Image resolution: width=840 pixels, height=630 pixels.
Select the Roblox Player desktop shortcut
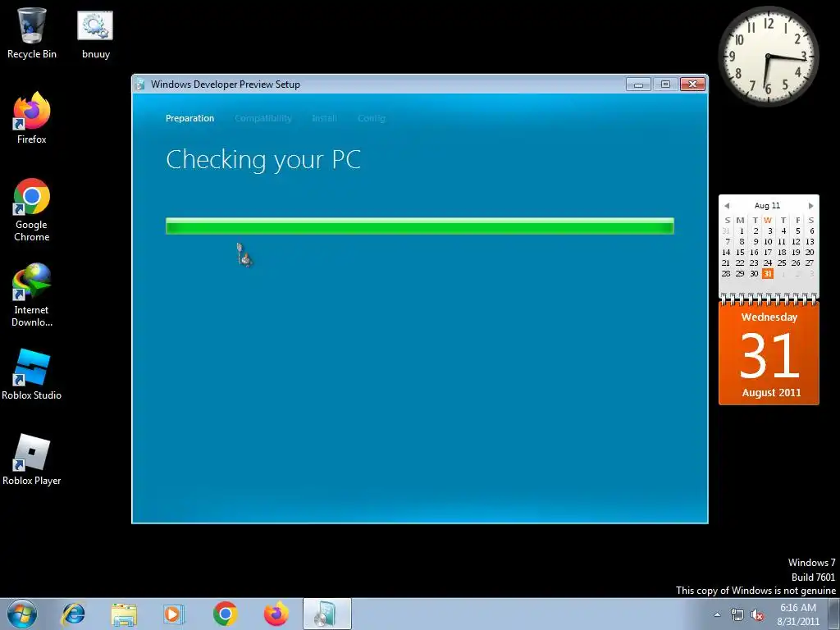(32, 459)
